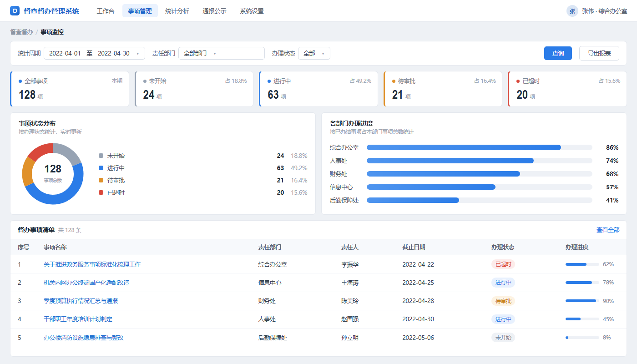Click the 截止日期 column header
The image size is (637, 364).
[x=414, y=247]
